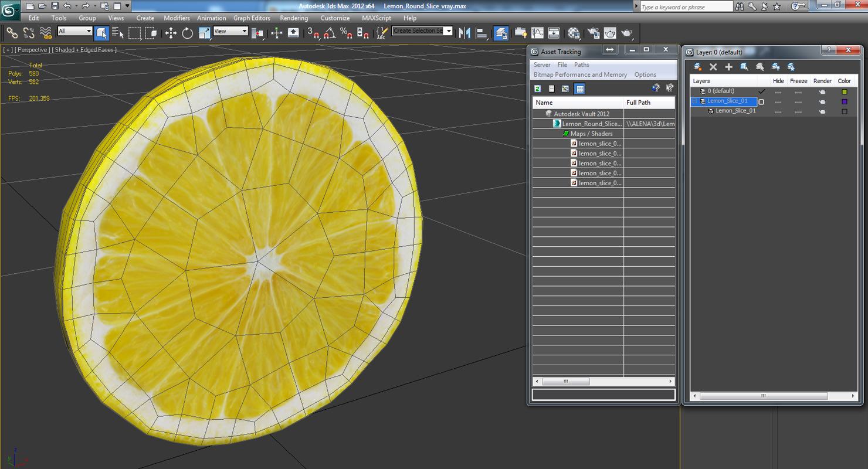Open the Rendering menu
This screenshot has width=868, height=469.
click(294, 18)
